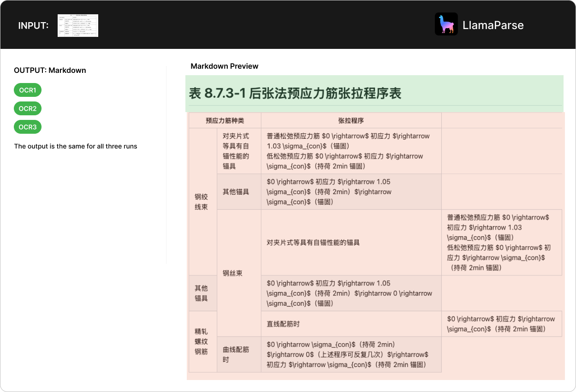This screenshot has width=576, height=392.
Task: Click the LlamaParse llama logo icon
Action: point(446,24)
